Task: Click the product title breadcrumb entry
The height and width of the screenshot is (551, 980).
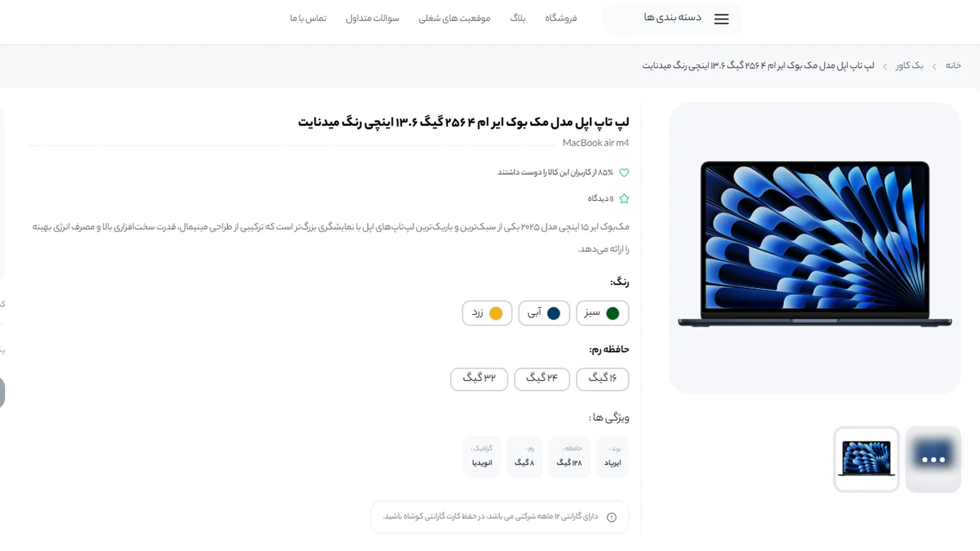Action: click(758, 65)
